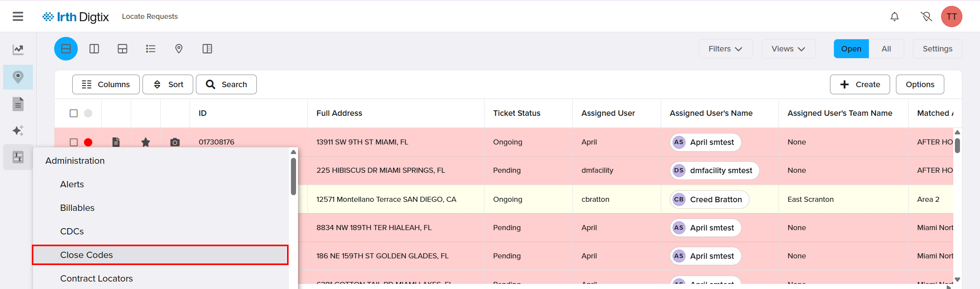
Task: Click the Administration menu heading
Action: [x=75, y=161]
